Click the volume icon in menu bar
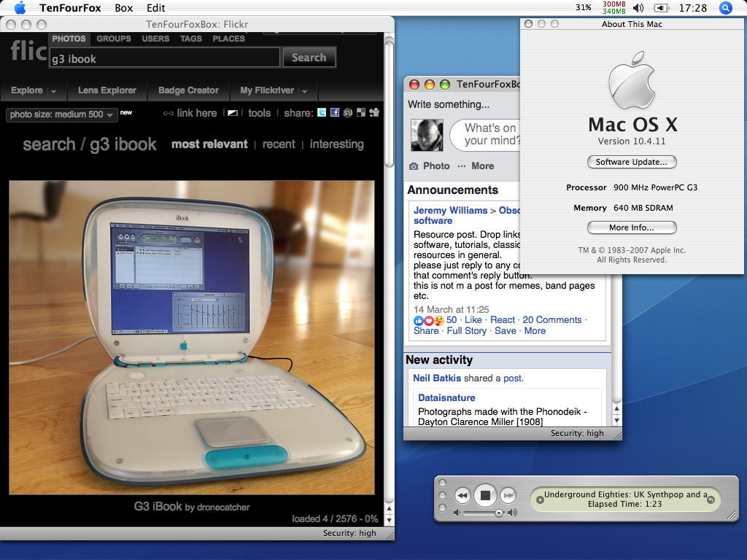The image size is (747, 560). point(638,7)
